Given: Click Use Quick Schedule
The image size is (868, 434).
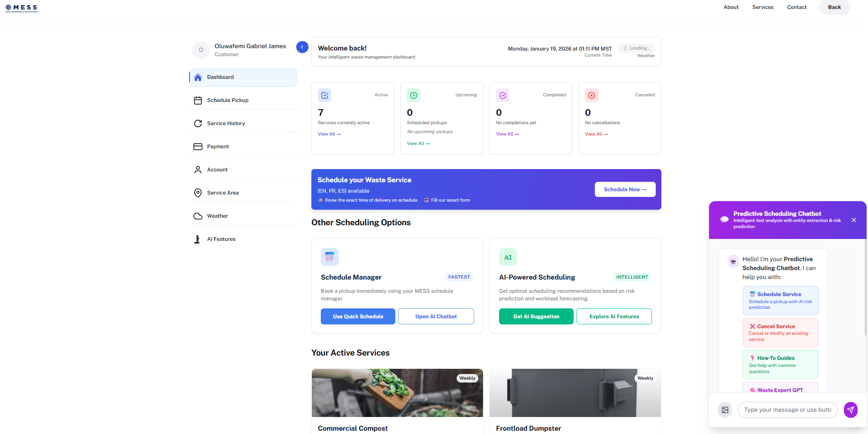Looking at the screenshot, I should click(358, 316).
